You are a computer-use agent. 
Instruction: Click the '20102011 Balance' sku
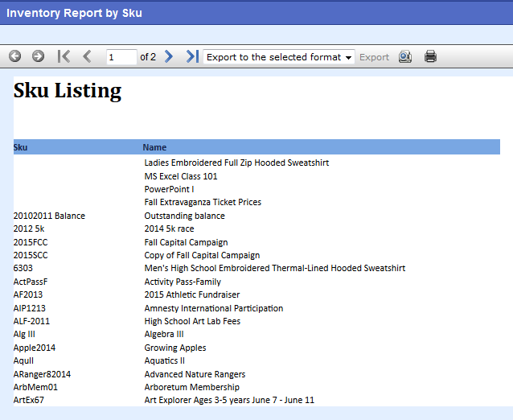pos(49,216)
